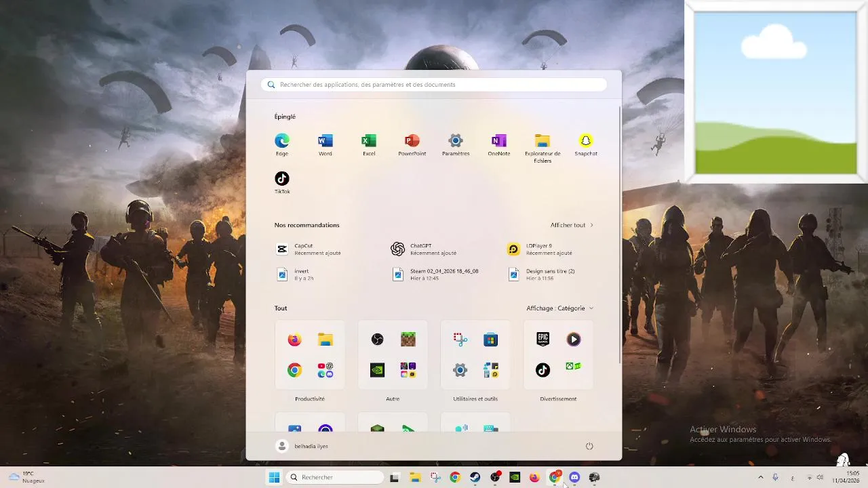Open Task View on the taskbar
Viewport: 868px width, 488px height.
tap(394, 477)
